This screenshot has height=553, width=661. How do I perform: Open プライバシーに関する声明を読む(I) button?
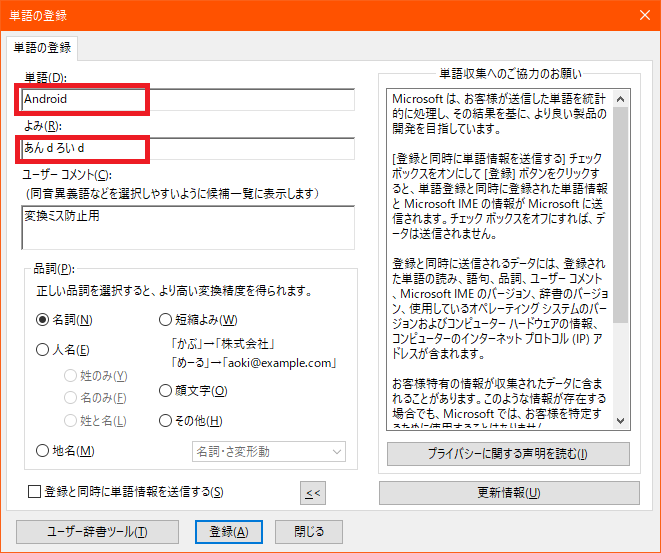click(x=508, y=454)
